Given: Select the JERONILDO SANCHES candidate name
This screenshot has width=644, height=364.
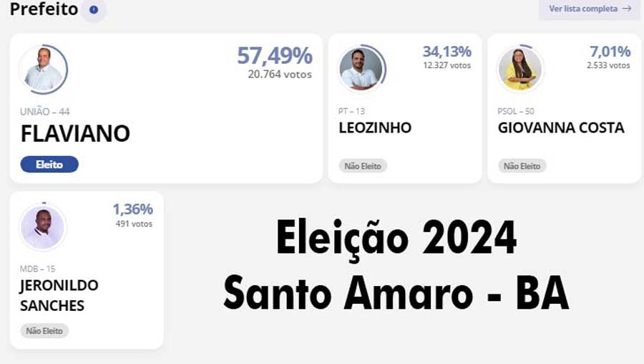Looking at the screenshot, I should point(59,295).
